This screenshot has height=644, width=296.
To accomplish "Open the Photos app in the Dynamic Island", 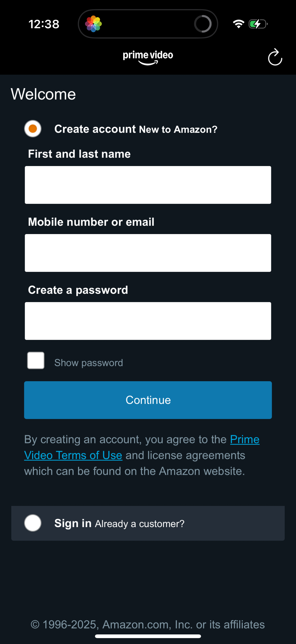I will 94,24.
